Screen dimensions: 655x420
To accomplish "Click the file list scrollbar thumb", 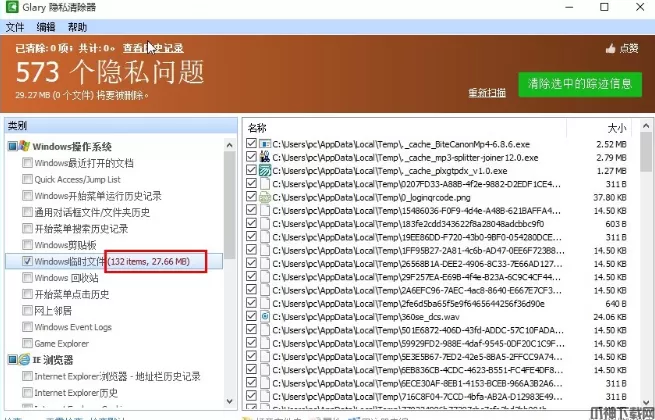I will coord(646,151).
